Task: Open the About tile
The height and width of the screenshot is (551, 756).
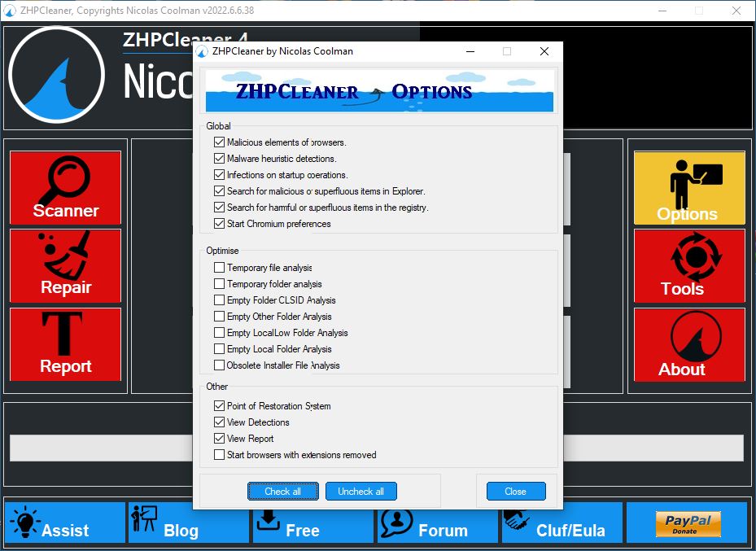Action: tap(689, 344)
